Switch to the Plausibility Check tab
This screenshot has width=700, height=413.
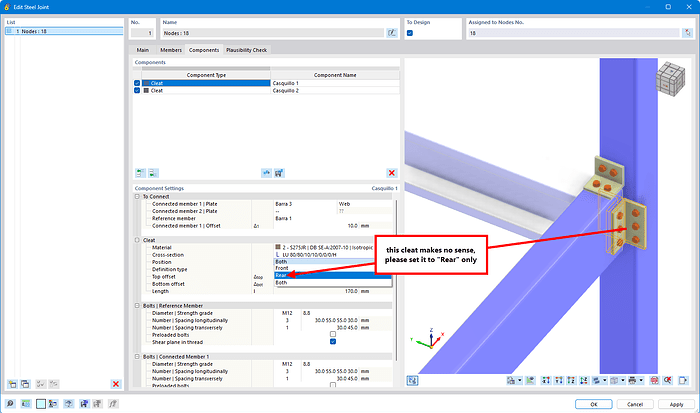click(247, 49)
